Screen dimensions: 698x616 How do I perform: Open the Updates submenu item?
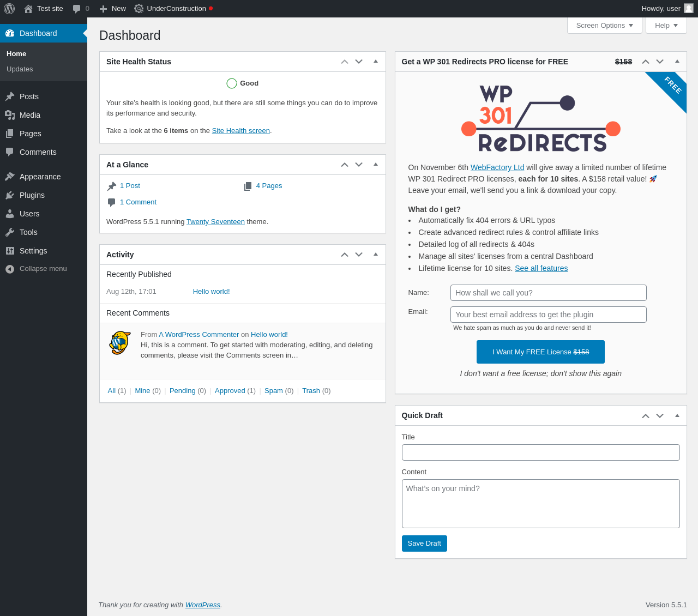(20, 69)
